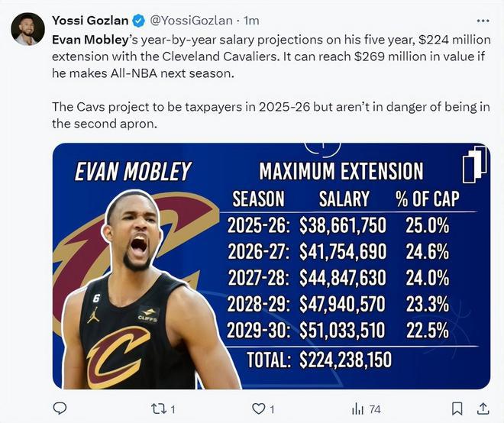Image resolution: width=504 pixels, height=423 pixels.
Task: Open the reply comment icon
Action: [60, 408]
